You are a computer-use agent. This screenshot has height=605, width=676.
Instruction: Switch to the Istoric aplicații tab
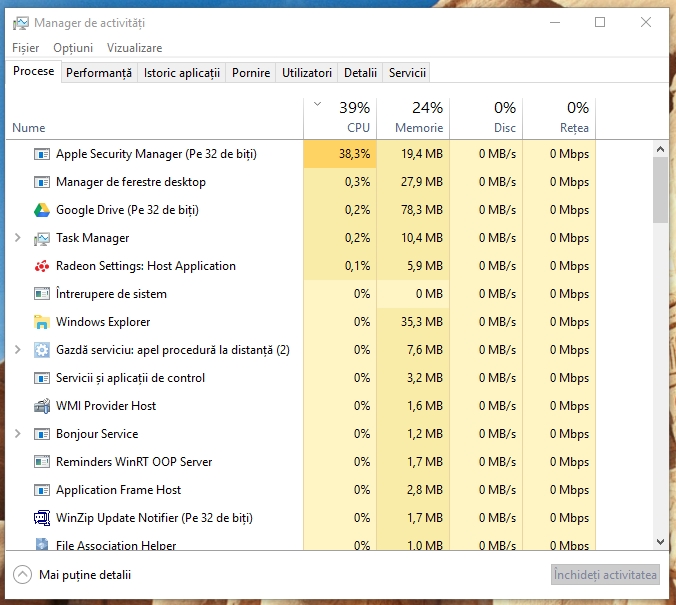pyautogui.click(x=182, y=73)
